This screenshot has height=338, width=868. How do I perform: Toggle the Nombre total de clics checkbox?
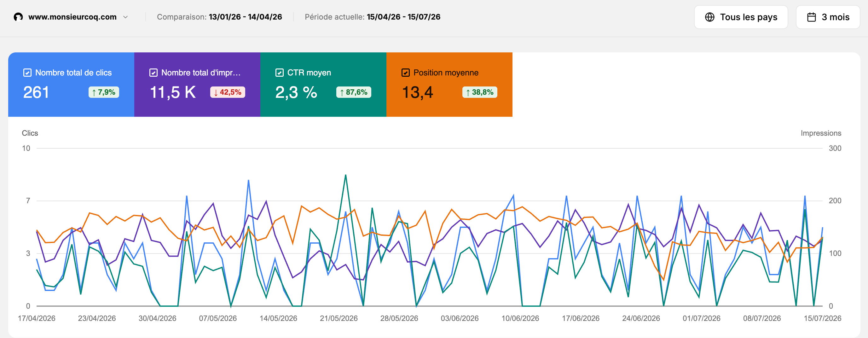tap(27, 73)
